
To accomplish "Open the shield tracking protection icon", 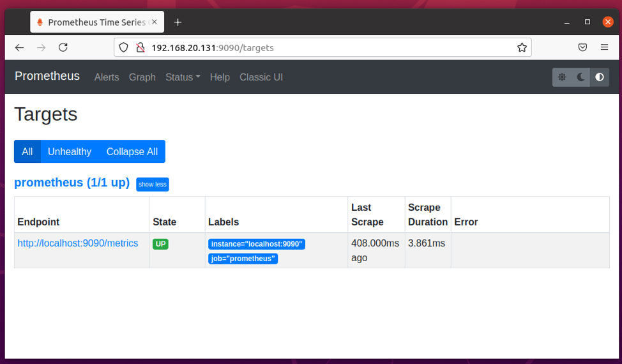I will click(124, 48).
